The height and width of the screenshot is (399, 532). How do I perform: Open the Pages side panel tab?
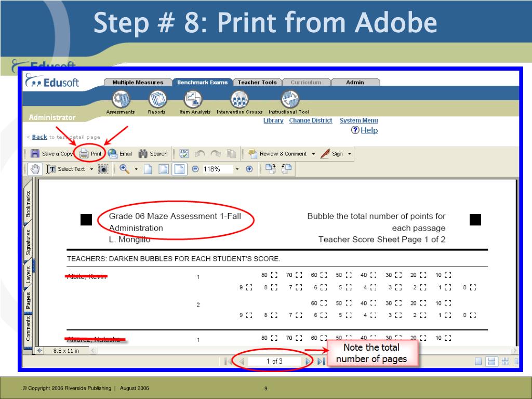tap(28, 300)
